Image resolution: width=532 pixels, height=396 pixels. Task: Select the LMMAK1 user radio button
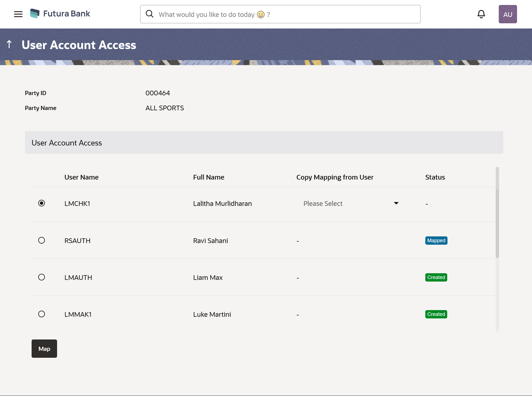[42, 314]
